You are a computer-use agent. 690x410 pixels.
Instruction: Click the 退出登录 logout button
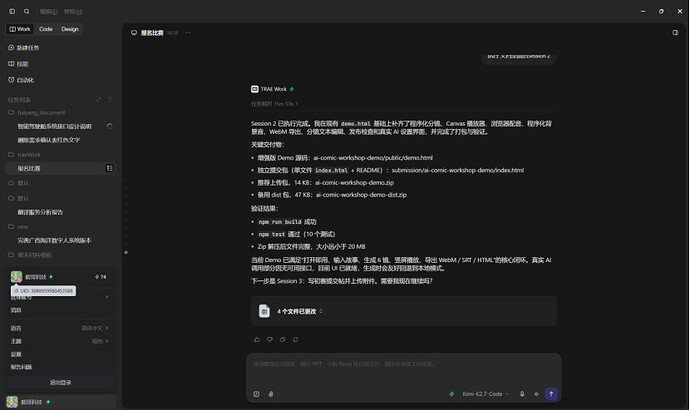61,382
